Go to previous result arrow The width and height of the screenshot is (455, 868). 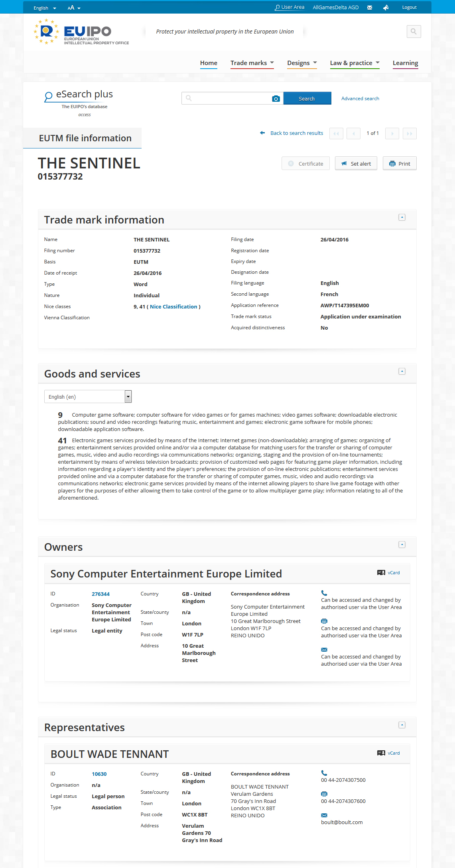tap(354, 133)
